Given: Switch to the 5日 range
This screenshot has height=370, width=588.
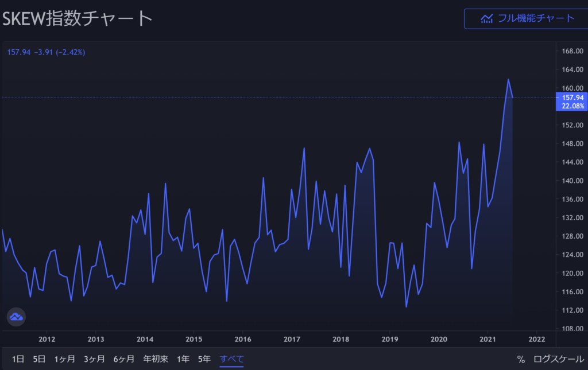Looking at the screenshot, I should pyautogui.click(x=39, y=359).
